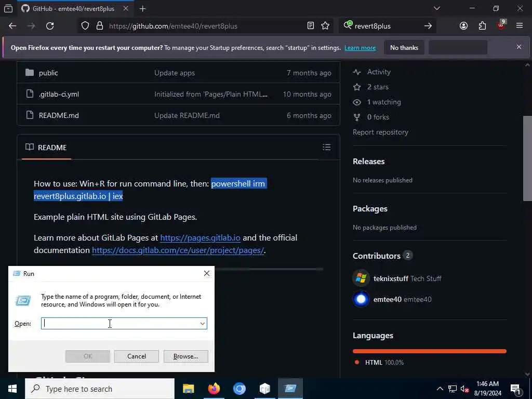
Task: Open the Packages heading
Action: 370,209
